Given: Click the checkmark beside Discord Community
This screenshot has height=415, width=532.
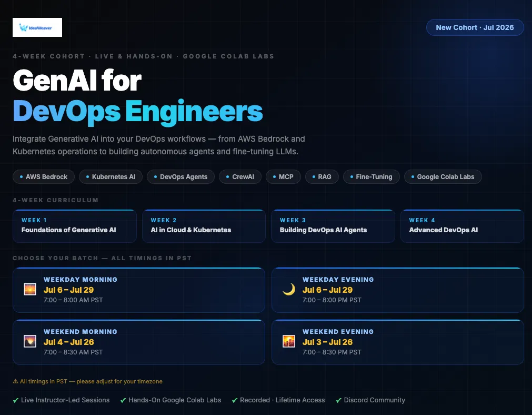Looking at the screenshot, I should pos(338,400).
